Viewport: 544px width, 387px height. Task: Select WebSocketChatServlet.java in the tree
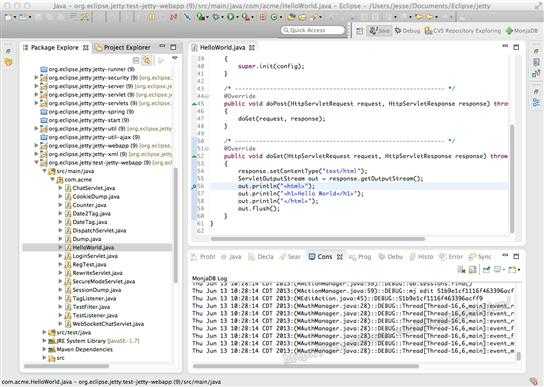pyautogui.click(x=108, y=324)
